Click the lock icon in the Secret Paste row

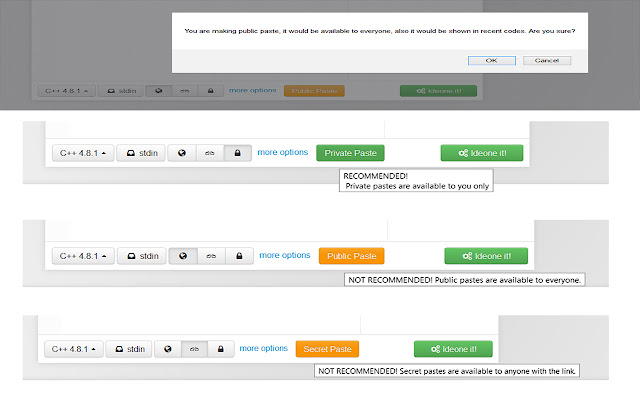click(221, 349)
